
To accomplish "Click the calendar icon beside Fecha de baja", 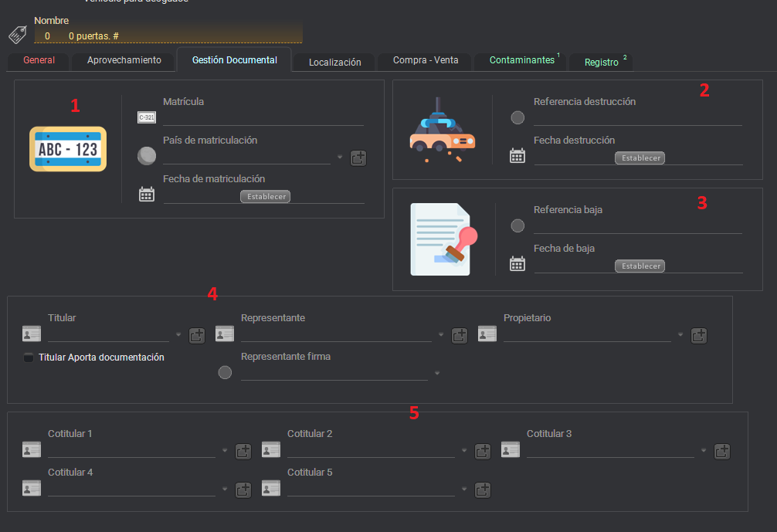I will (517, 264).
